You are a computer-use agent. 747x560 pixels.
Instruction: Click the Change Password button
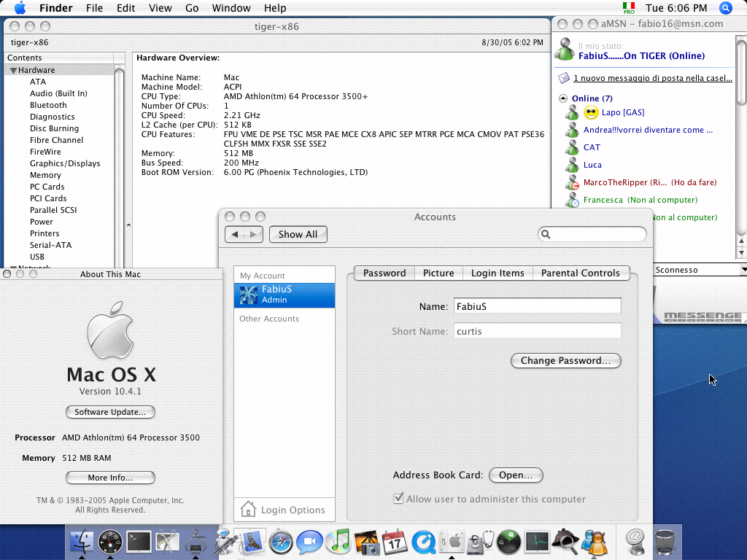point(565,360)
